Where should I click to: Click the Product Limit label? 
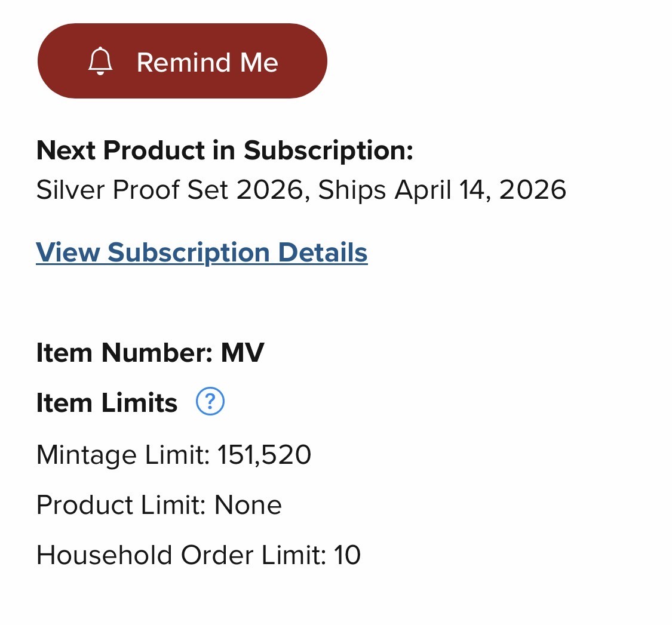click(x=121, y=505)
